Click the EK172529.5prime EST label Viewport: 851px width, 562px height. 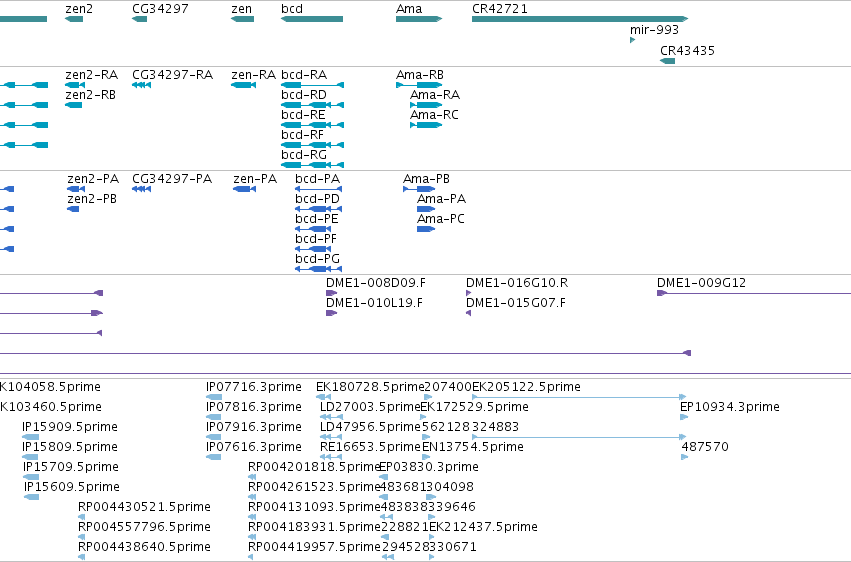(x=474, y=407)
